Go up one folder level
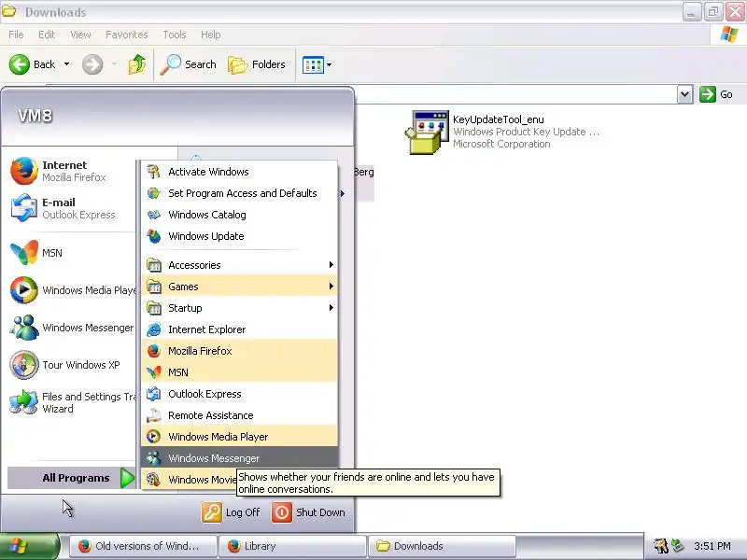This screenshot has width=747, height=560. [x=137, y=64]
